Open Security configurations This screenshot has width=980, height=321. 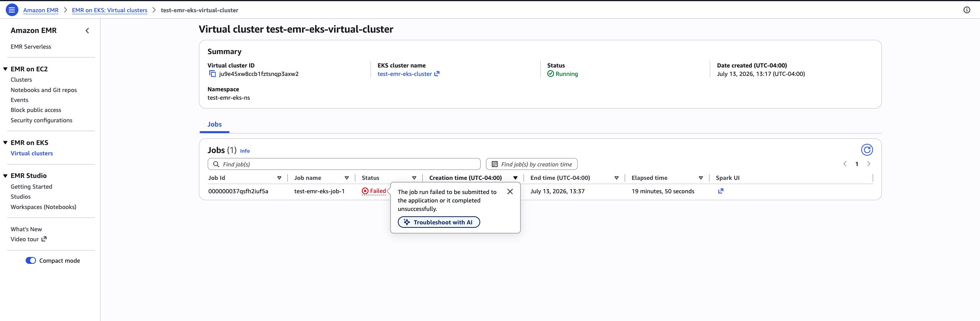41,120
